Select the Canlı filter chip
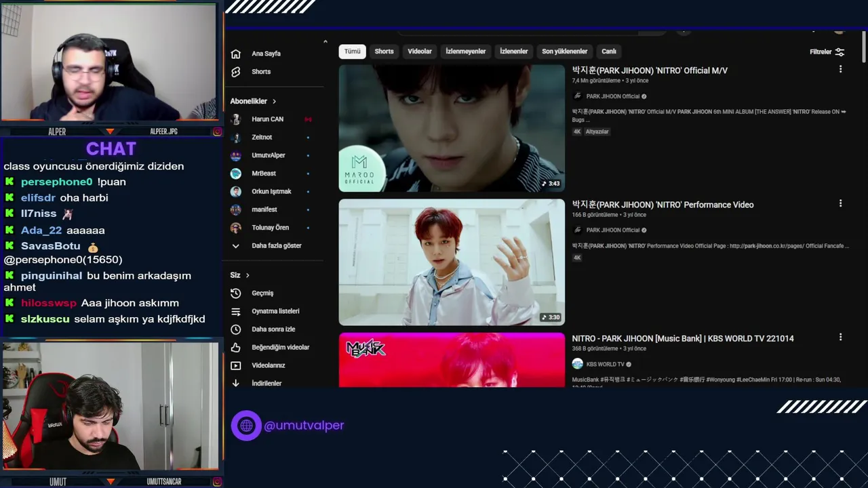The image size is (868, 488). 609,52
